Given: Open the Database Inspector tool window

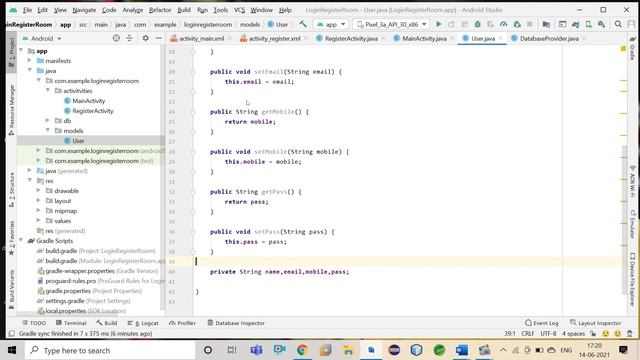Looking at the screenshot, I should 236,323.
